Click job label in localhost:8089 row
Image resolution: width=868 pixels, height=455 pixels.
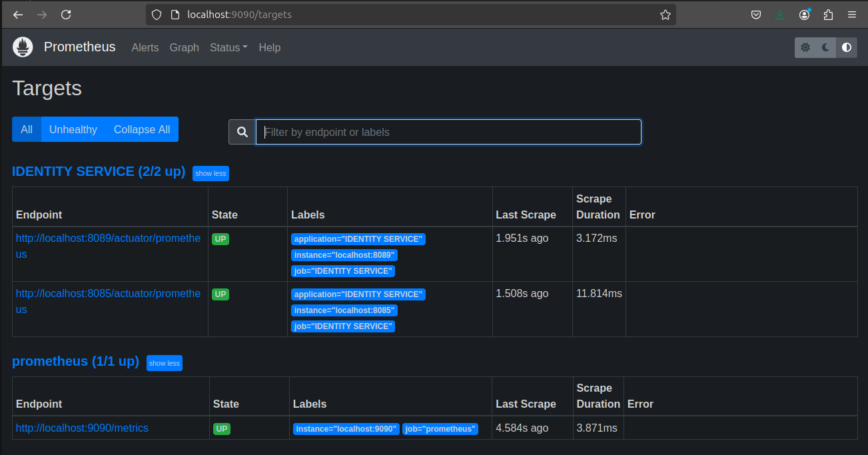coord(343,271)
